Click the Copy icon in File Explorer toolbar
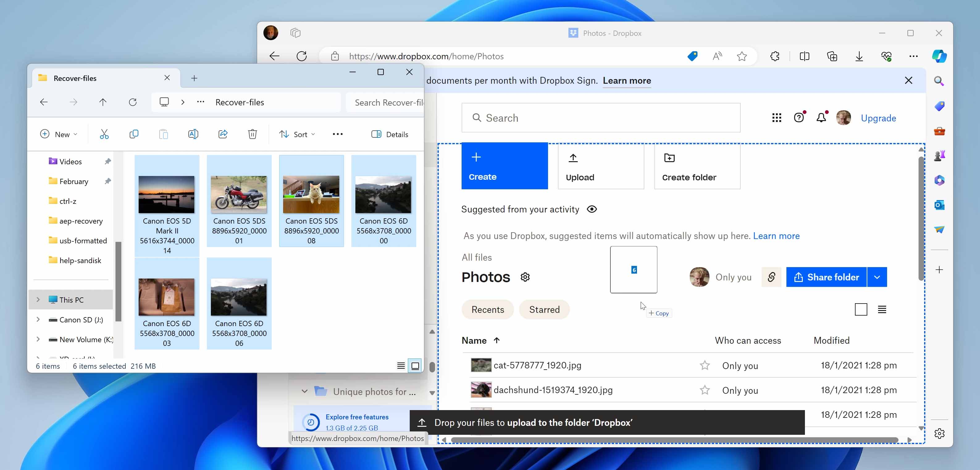This screenshot has height=470, width=980. pos(134,134)
